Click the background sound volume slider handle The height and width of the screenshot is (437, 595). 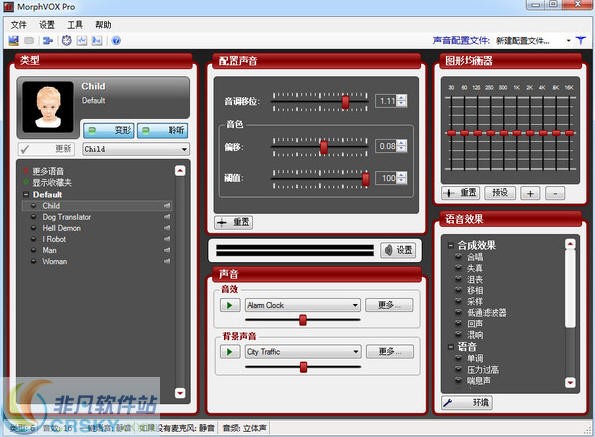point(304,367)
